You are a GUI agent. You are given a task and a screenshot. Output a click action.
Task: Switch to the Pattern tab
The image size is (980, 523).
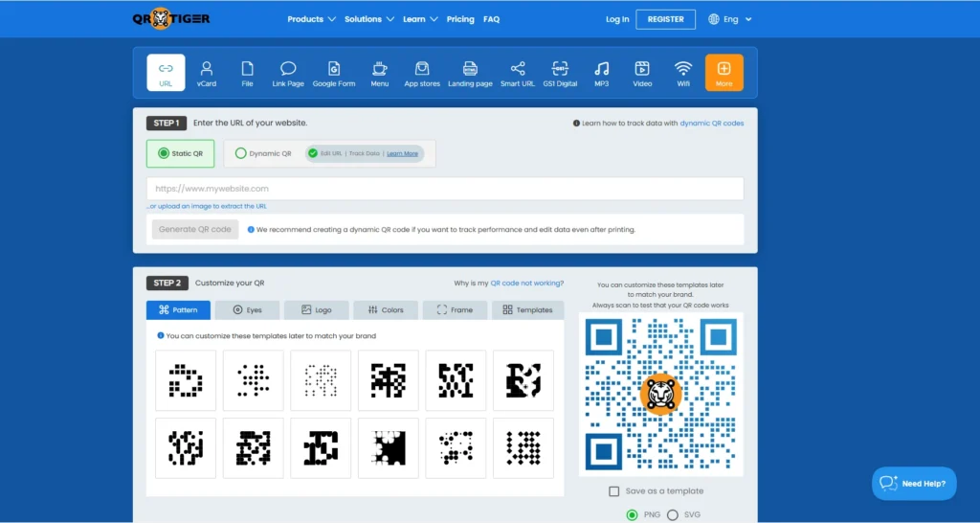point(178,309)
